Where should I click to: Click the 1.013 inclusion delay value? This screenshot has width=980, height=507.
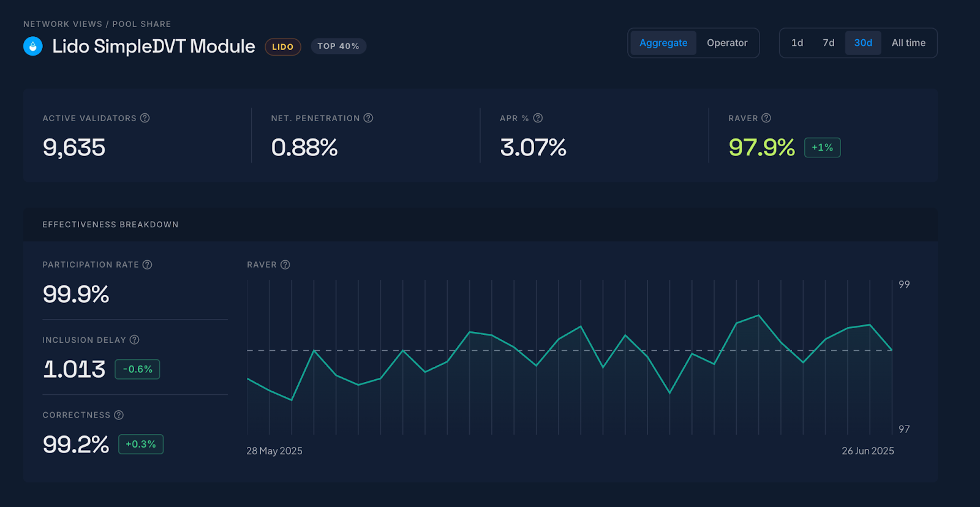coord(74,369)
